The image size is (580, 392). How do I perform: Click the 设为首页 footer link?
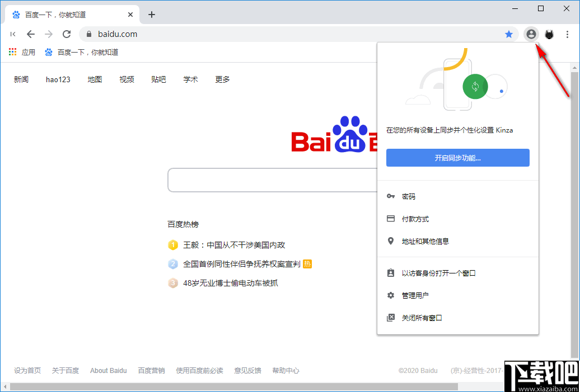[x=27, y=371]
